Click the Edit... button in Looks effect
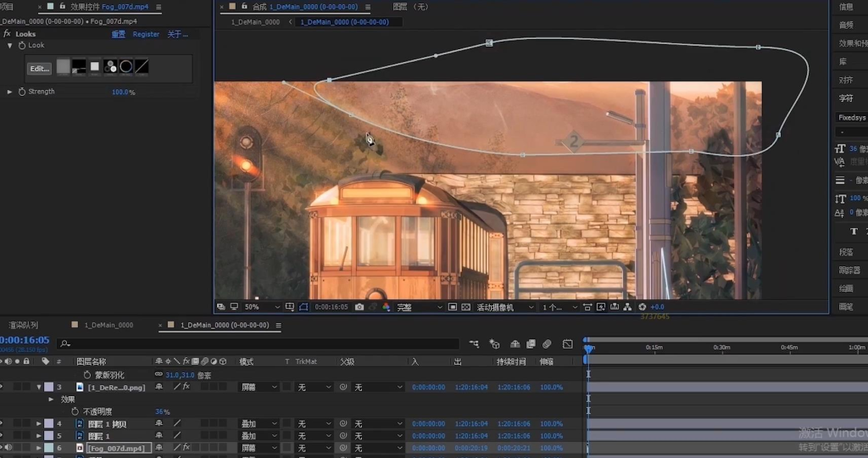Screen dimensions: 868x458 click(x=39, y=69)
